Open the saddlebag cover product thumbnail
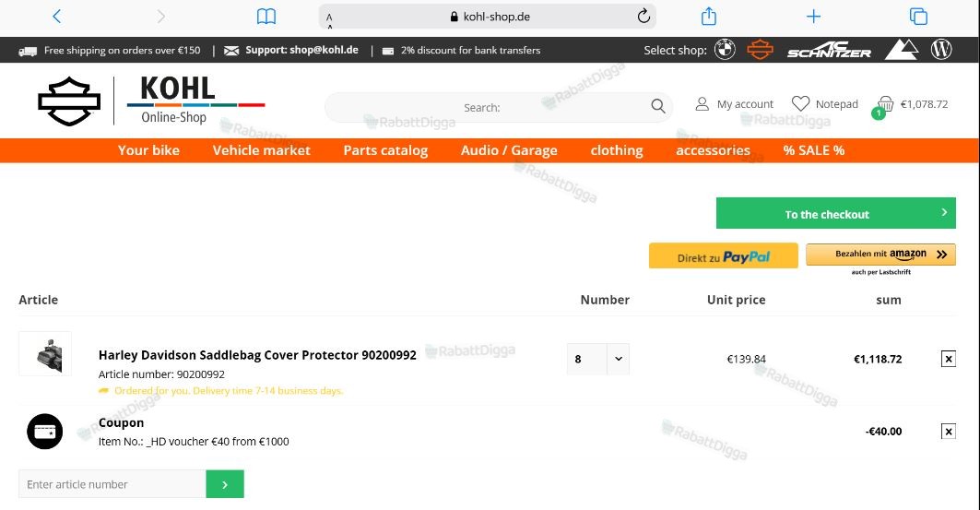The height and width of the screenshot is (510, 980). (x=45, y=354)
